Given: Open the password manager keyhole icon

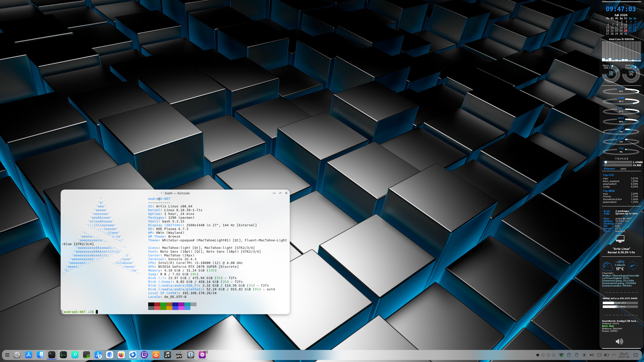Looking at the screenshot, I should tap(191, 355).
